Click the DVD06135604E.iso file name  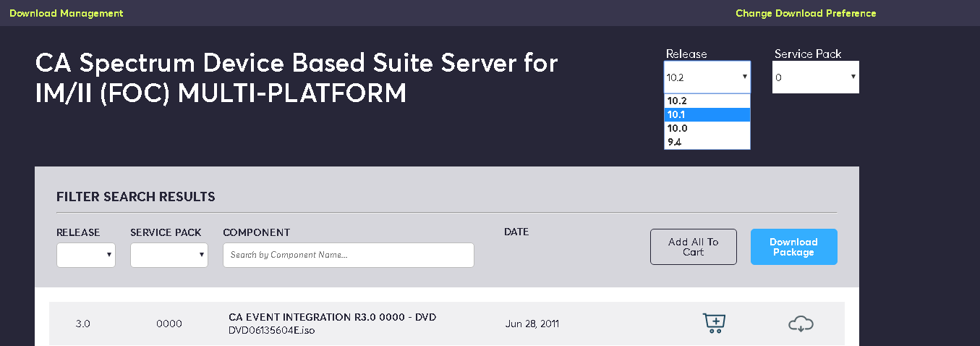tap(272, 330)
